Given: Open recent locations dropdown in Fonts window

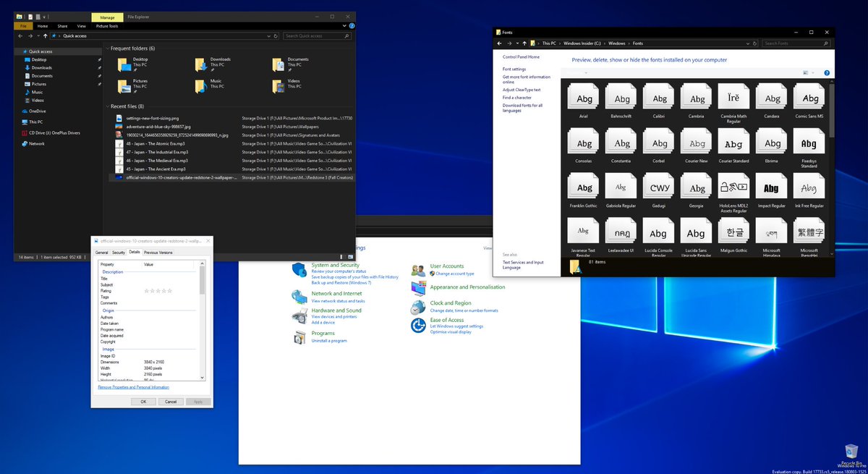Looking at the screenshot, I should pos(518,43).
